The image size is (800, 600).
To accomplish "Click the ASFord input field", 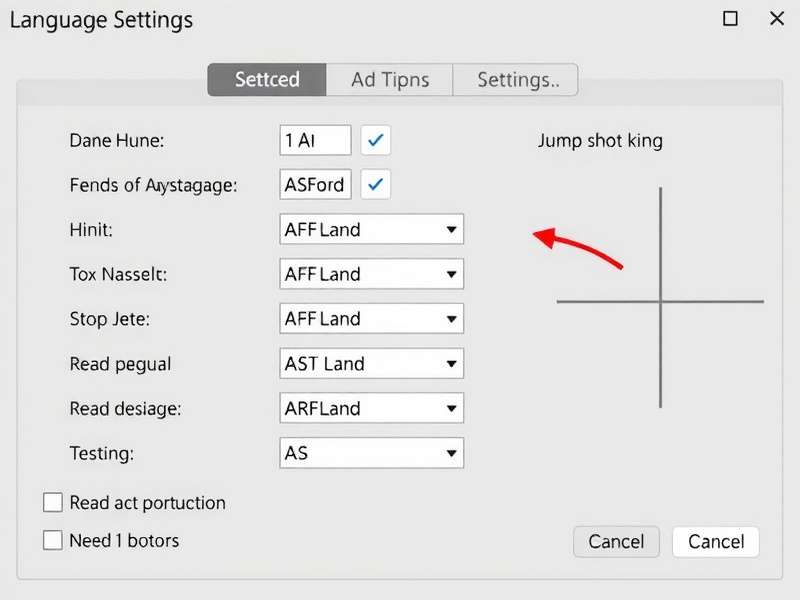I will point(315,185).
